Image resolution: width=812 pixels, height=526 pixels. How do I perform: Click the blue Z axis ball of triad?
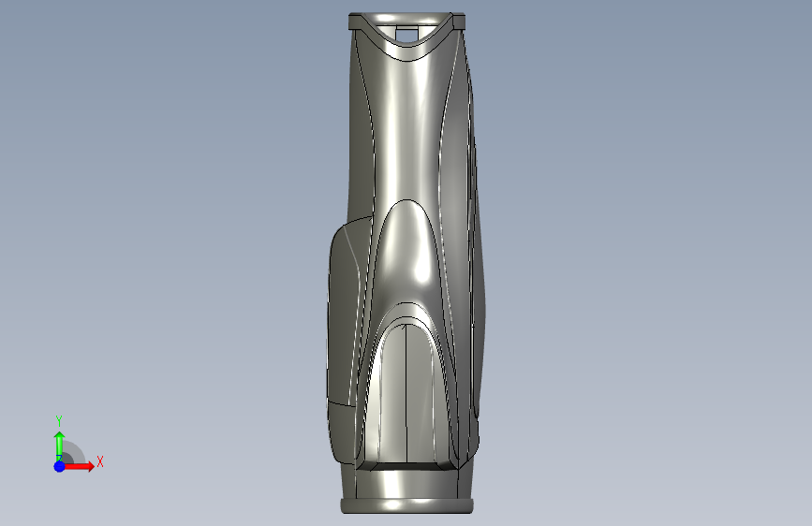[60, 466]
